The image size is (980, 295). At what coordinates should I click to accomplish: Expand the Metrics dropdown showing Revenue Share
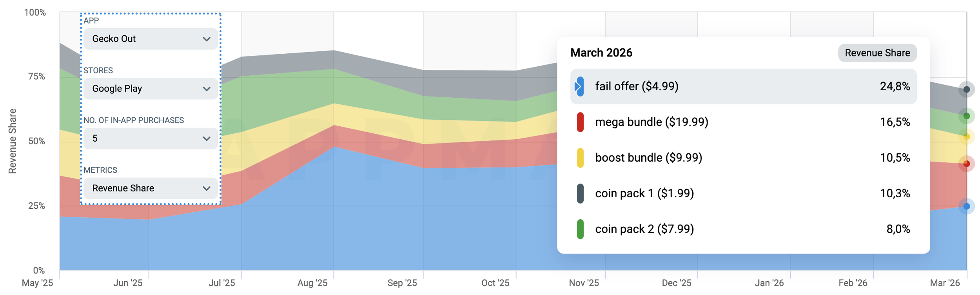click(x=151, y=188)
